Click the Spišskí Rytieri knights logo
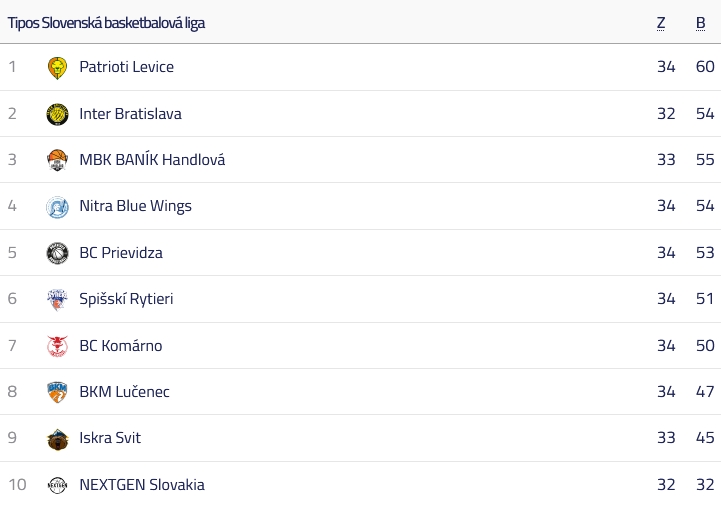The height and width of the screenshot is (507, 721). (x=57, y=299)
